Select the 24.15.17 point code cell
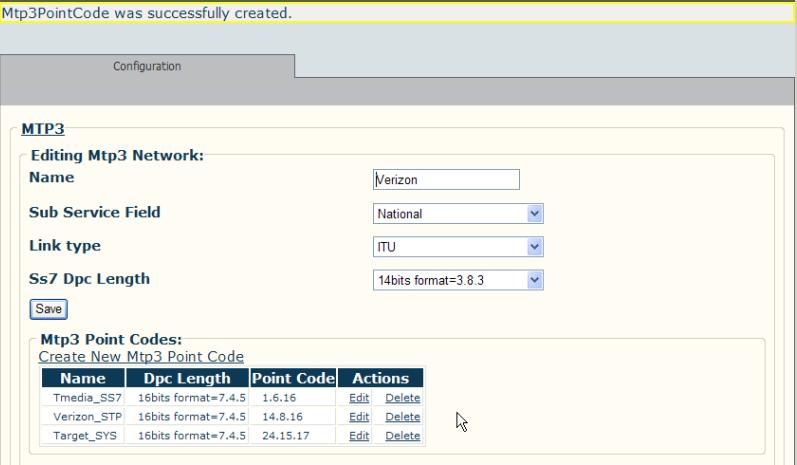797x465 pixels. [293, 436]
